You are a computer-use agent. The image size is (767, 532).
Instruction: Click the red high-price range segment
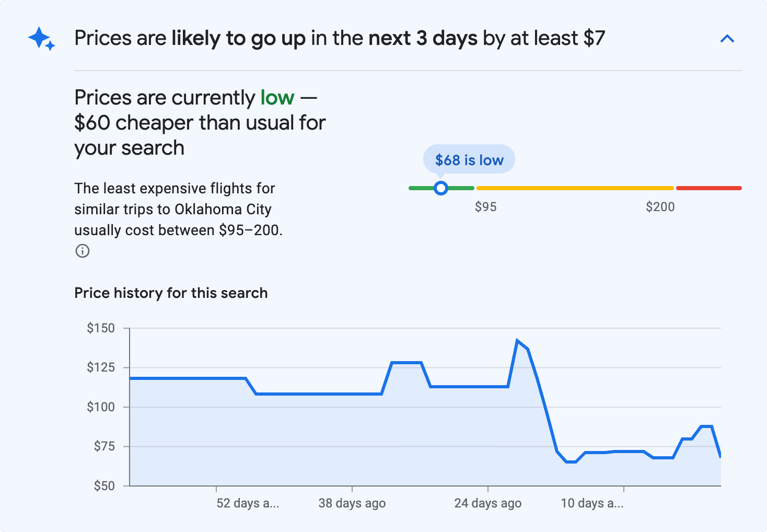pos(708,188)
